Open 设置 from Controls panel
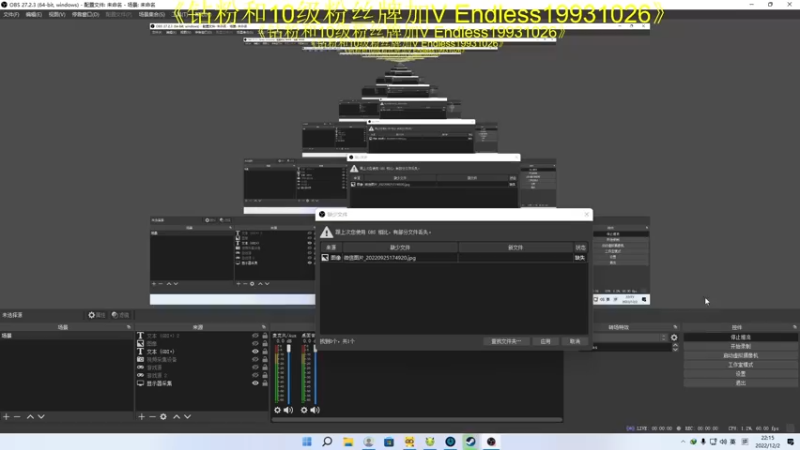The image size is (800, 450). click(740, 374)
